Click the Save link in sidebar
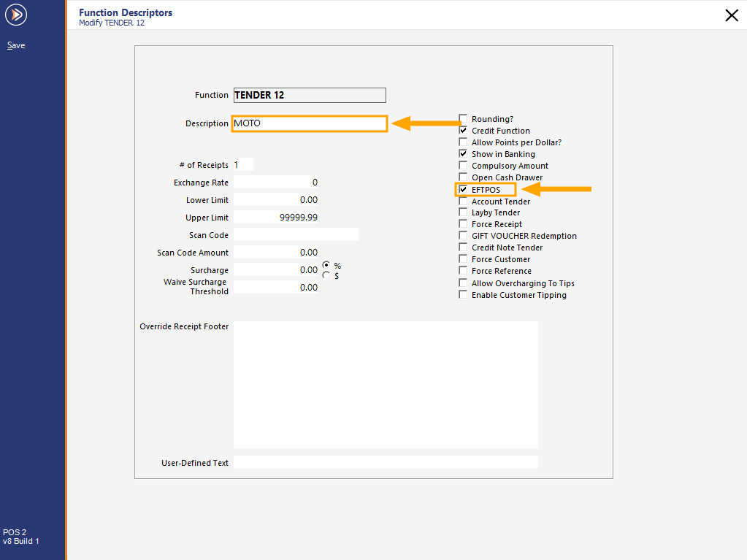The width and height of the screenshot is (747, 560). 15,45
